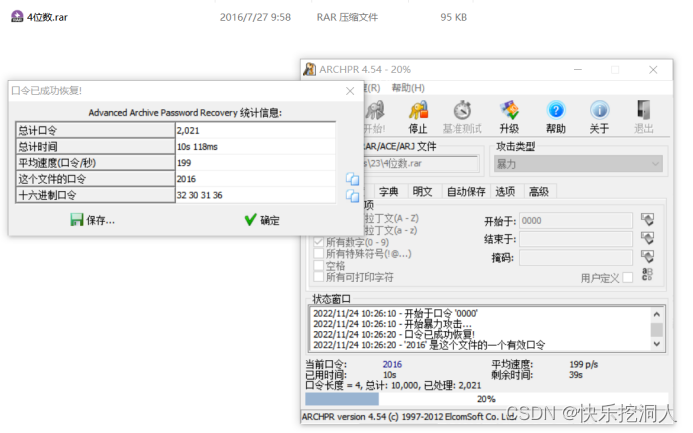Open the 攻击类型 暴力 dropdown
Screen dimensions: 693x433
point(578,164)
